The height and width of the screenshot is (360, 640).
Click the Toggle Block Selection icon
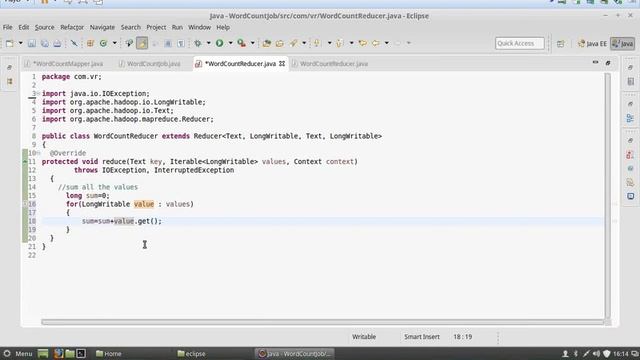tap(168, 43)
